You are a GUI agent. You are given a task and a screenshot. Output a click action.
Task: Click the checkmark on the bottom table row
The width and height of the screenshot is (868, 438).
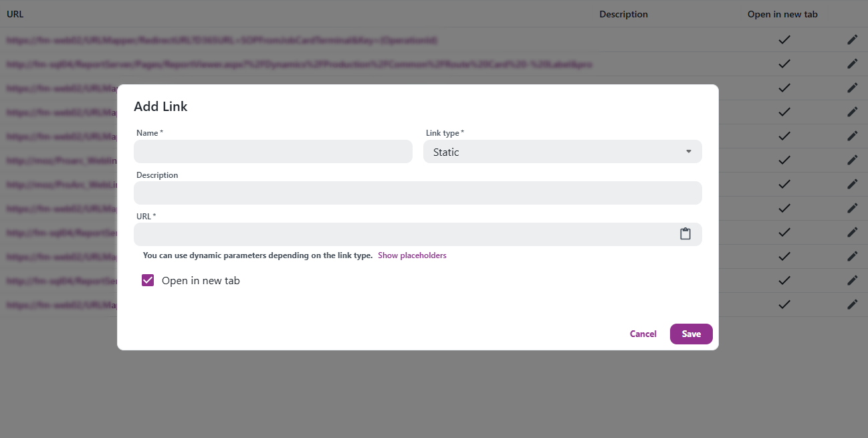click(784, 304)
